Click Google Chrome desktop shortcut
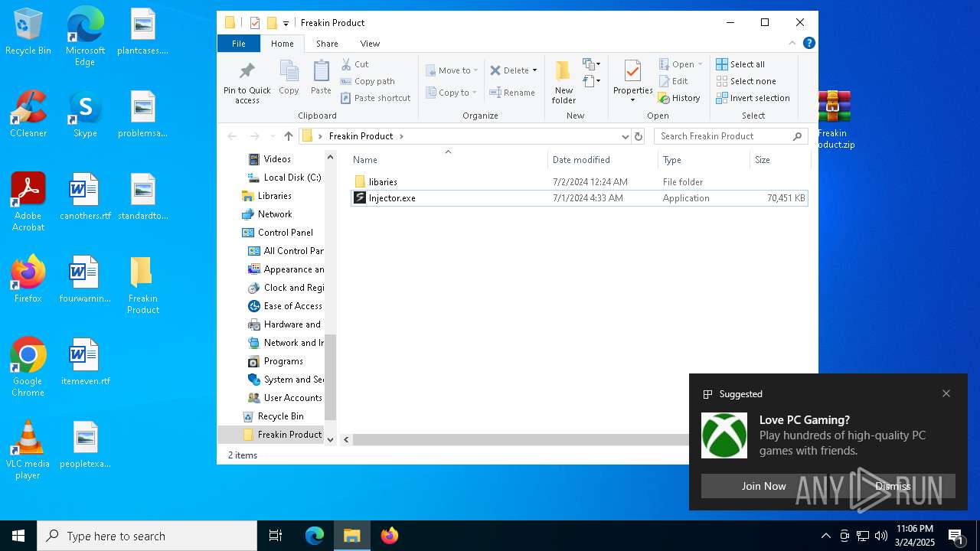980x551 pixels. 28,367
